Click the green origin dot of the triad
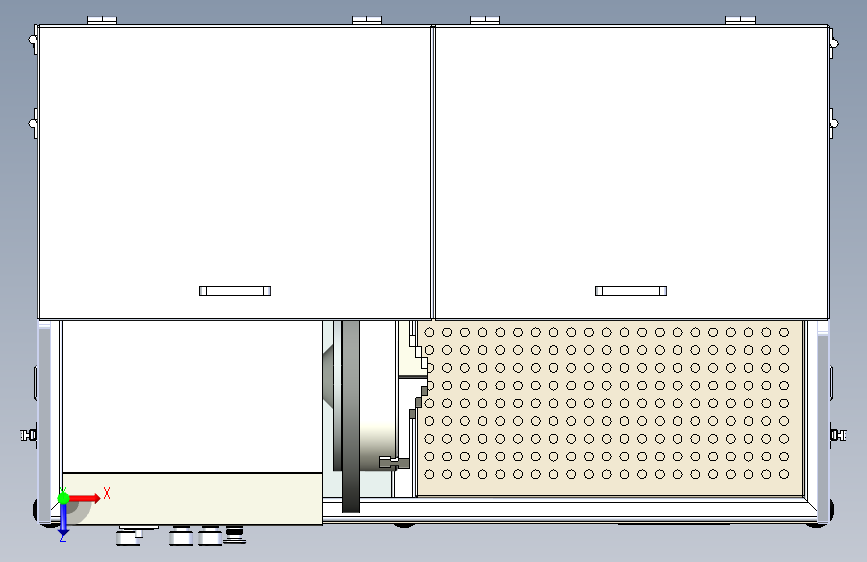This screenshot has height=562, width=867. 64,498
